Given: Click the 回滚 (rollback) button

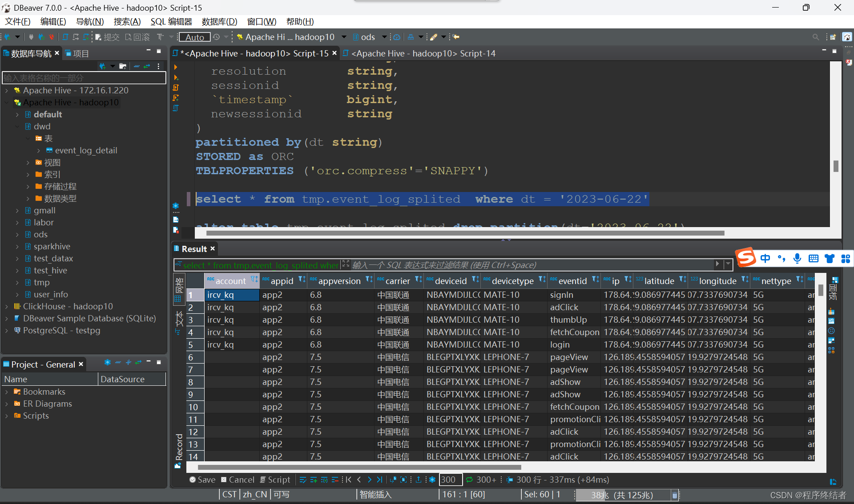Looking at the screenshot, I should pyautogui.click(x=138, y=37).
